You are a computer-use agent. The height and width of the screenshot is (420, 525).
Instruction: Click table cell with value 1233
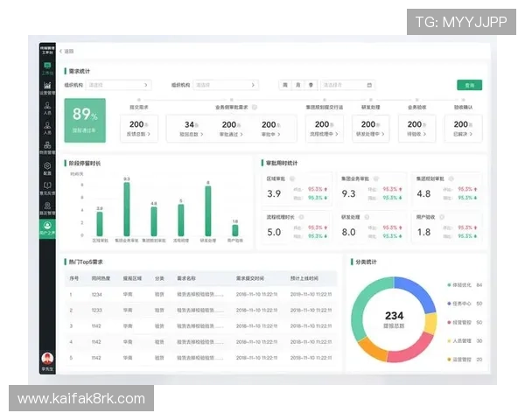pyautogui.click(x=96, y=310)
